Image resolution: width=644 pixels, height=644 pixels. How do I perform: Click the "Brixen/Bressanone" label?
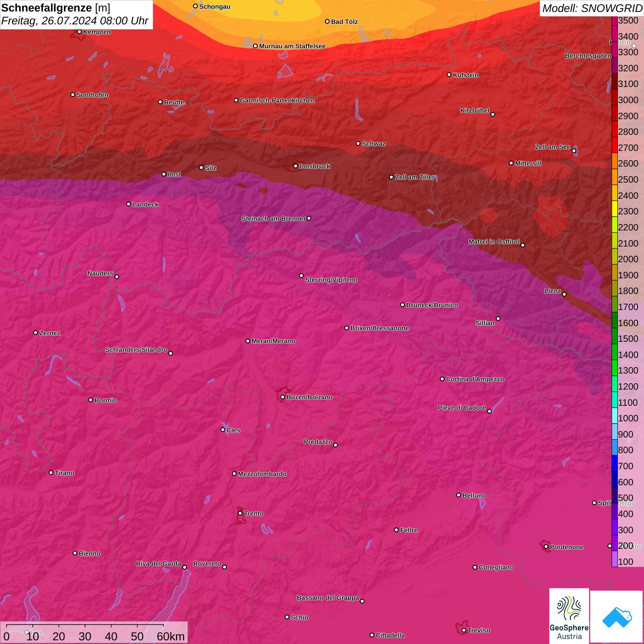click(x=379, y=328)
